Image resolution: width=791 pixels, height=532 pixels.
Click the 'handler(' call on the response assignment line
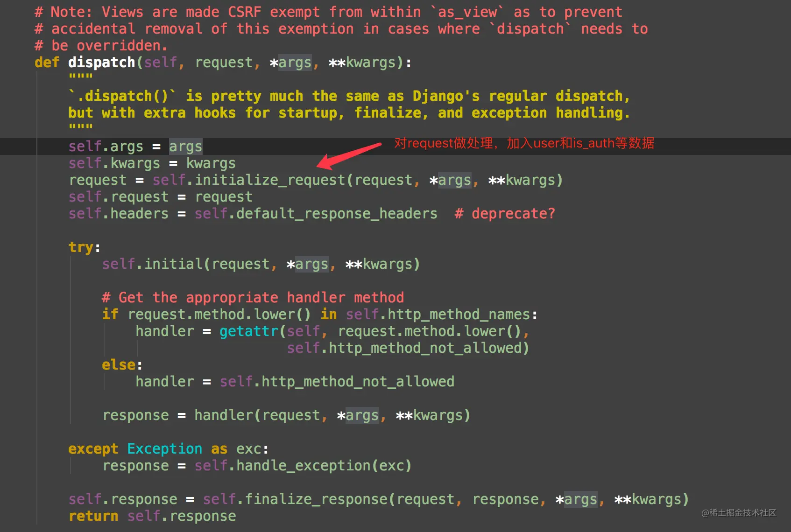(227, 415)
